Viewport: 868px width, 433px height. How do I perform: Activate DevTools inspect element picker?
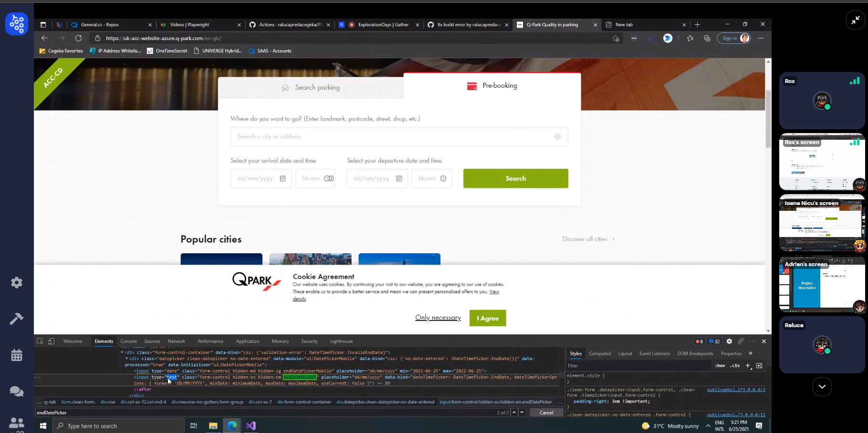(40, 341)
